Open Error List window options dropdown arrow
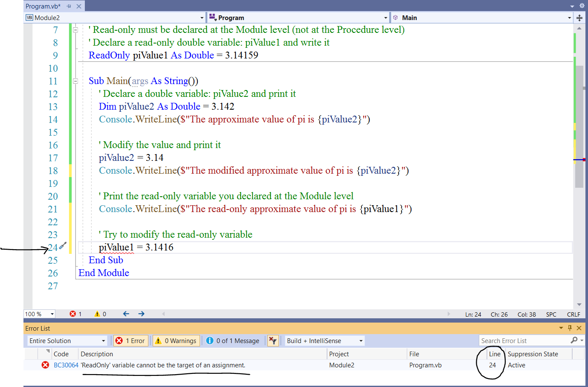The width and height of the screenshot is (588, 387). (561, 328)
